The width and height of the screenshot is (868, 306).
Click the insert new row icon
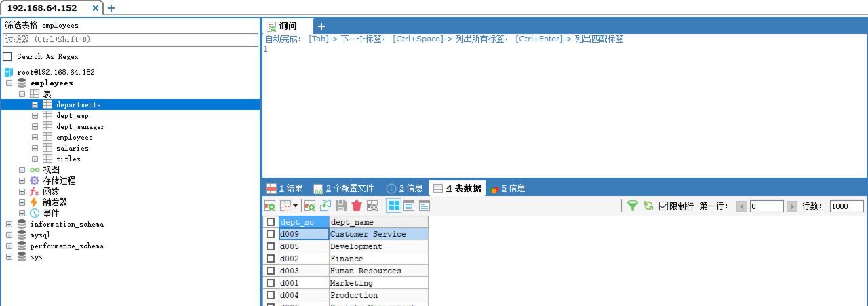pos(310,206)
